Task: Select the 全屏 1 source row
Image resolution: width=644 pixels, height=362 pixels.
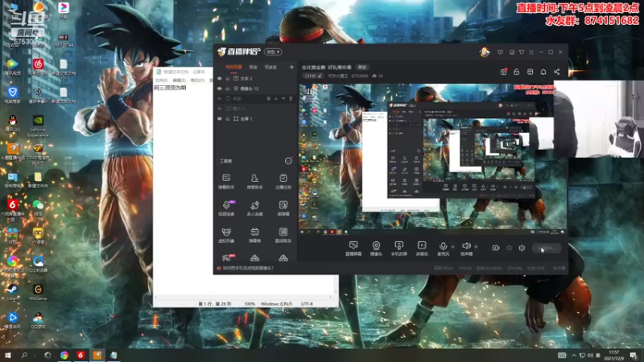Action: pyautogui.click(x=255, y=118)
